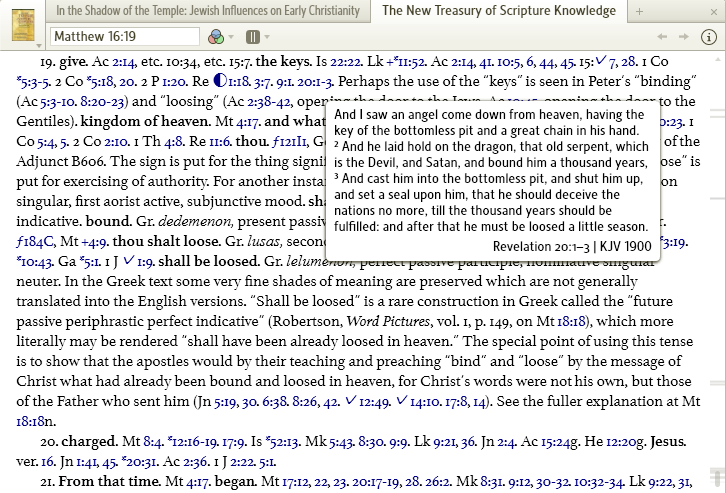The width and height of the screenshot is (726, 493).
Task: Open the Re 11:6 reference
Action: (220, 141)
